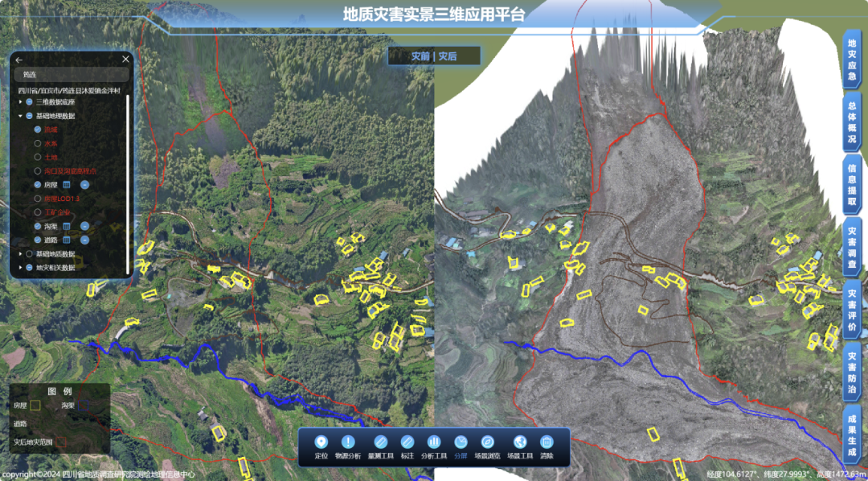Toggle the 三维数据底座 group checkbox

click(x=30, y=102)
